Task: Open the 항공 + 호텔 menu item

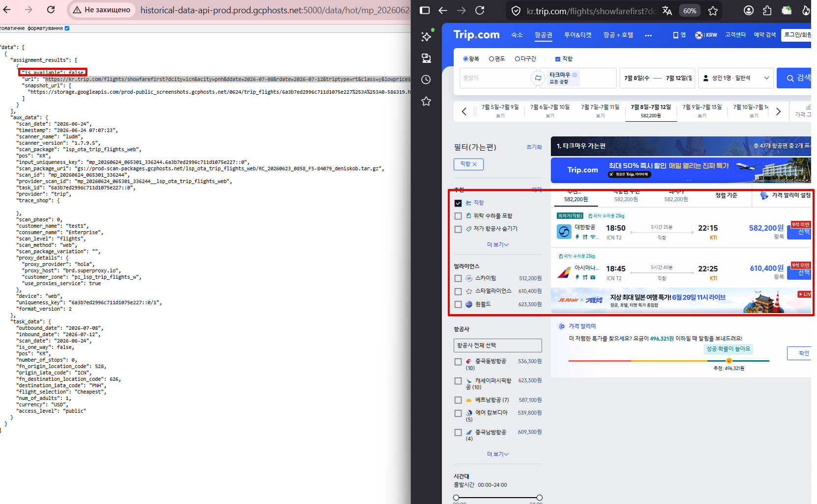Action: [618, 35]
